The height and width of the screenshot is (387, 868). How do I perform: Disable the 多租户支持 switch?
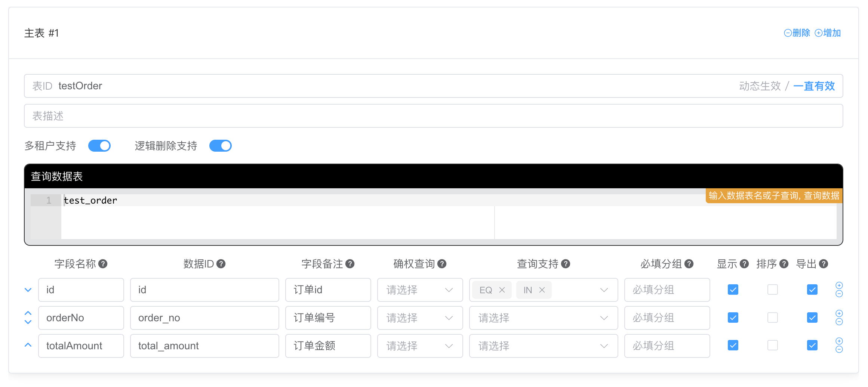click(x=99, y=146)
